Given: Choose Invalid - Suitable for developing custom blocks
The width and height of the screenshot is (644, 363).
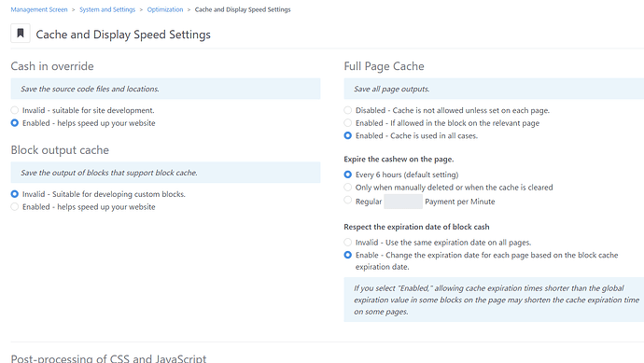Looking at the screenshot, I should [x=15, y=194].
